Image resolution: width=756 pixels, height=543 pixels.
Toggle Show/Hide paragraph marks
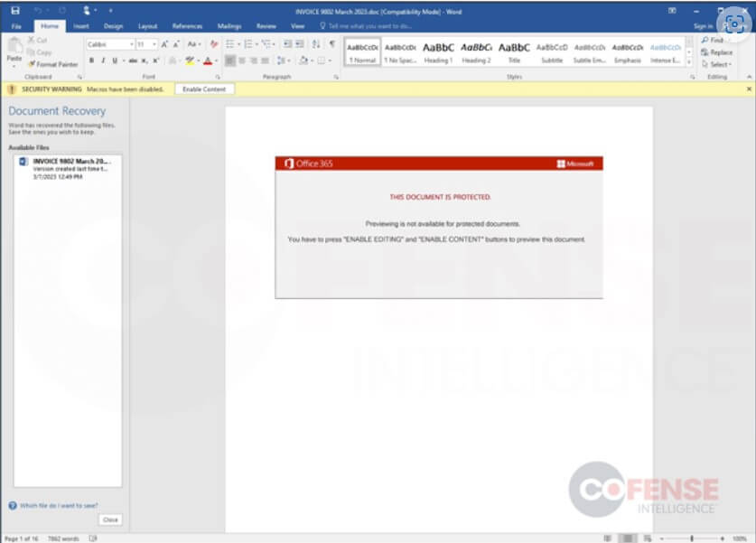(332, 44)
